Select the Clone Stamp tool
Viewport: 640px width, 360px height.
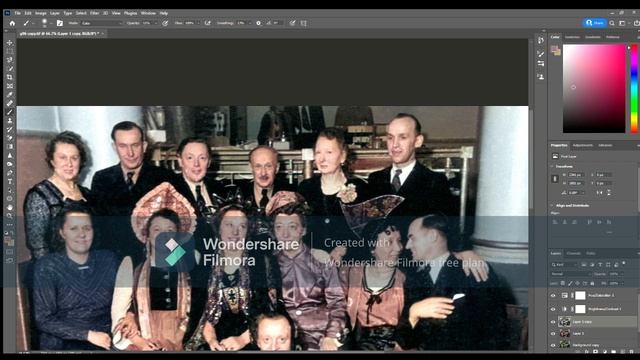tap(9, 120)
